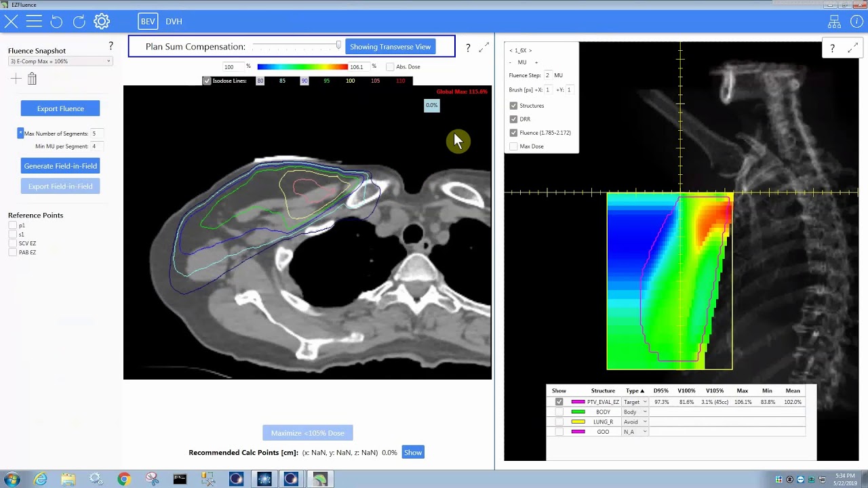
Task: Redo the fluence change
Action: tap(79, 21)
